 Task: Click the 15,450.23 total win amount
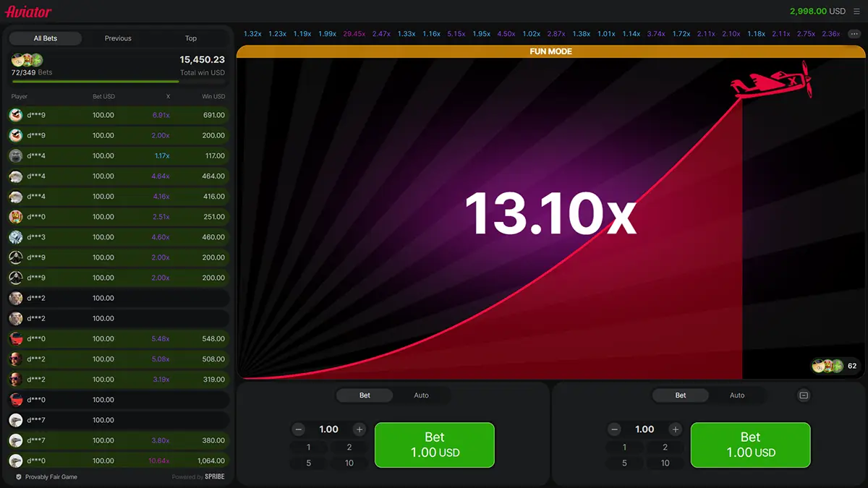click(202, 60)
